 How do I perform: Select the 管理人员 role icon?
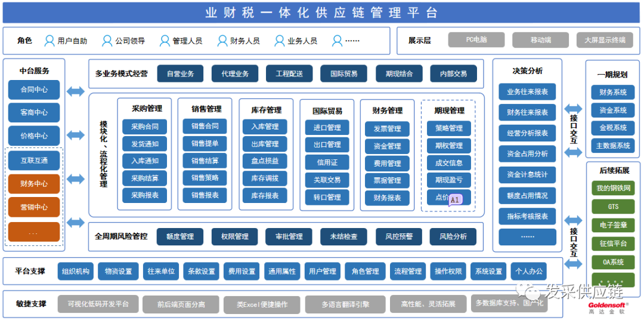[x=165, y=41]
